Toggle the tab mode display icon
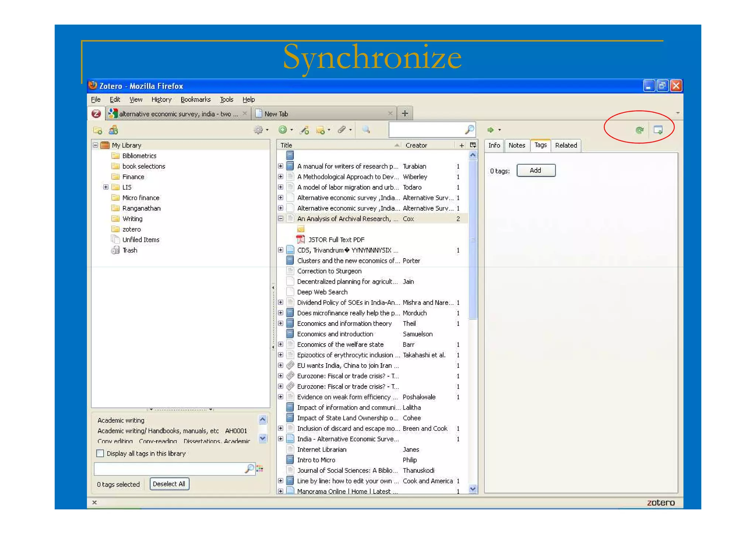 [658, 130]
